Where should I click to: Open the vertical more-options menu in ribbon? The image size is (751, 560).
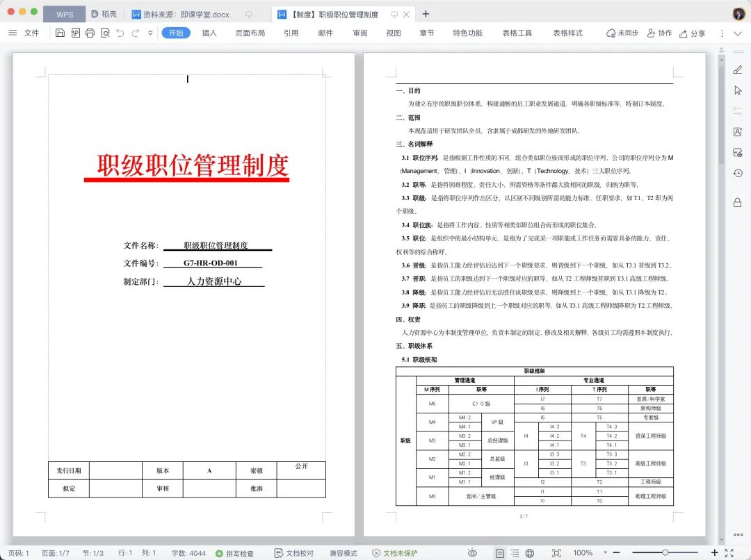click(722, 33)
